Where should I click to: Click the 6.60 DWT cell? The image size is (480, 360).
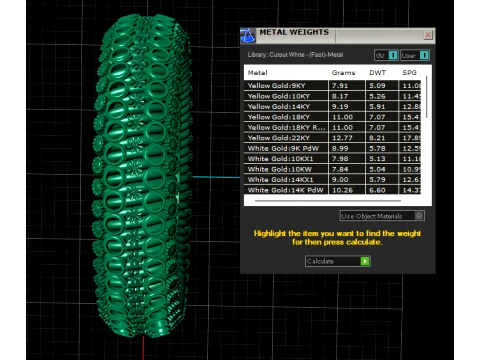pos(382,190)
